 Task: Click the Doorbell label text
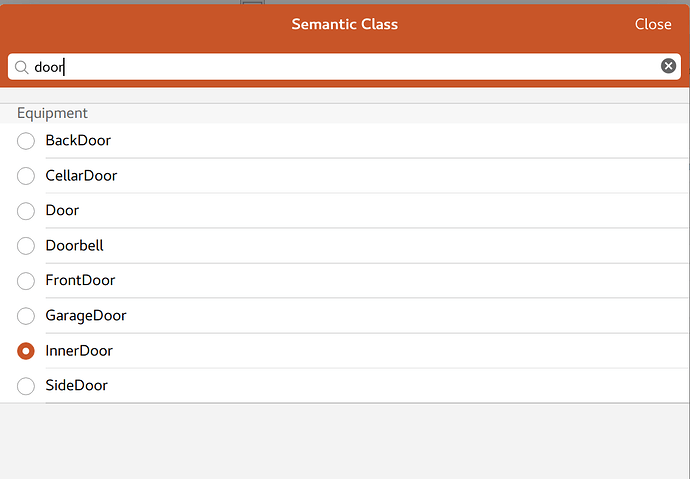tap(74, 246)
